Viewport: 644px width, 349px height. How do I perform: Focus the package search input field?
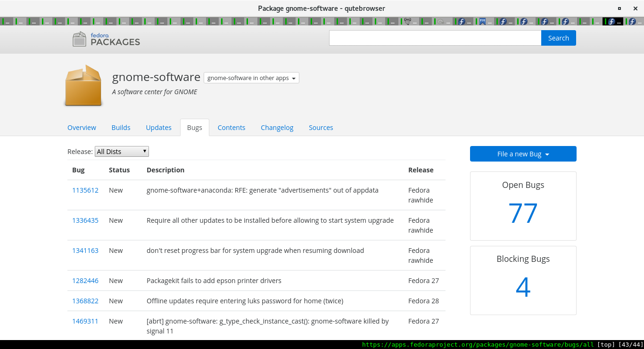click(435, 38)
